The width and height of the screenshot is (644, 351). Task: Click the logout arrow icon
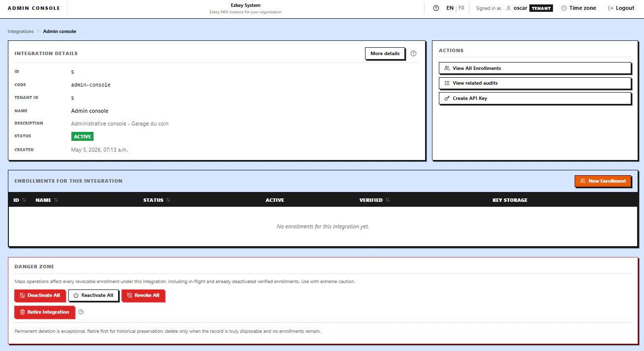tap(611, 8)
